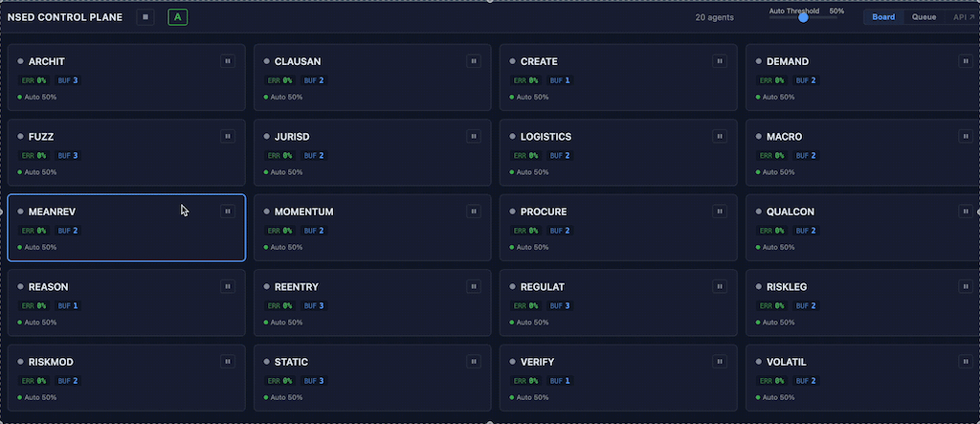Open the API tab
Viewport: 980px width, 424px height.
tap(961, 17)
